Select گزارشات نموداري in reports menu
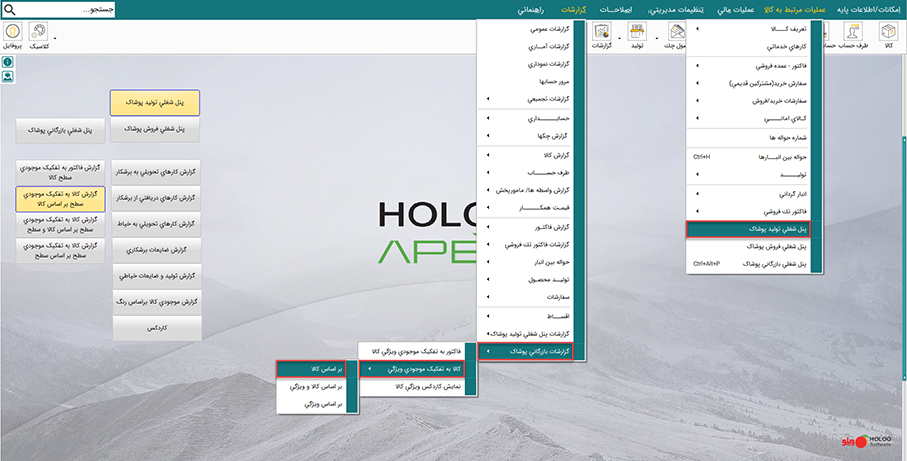Screen dimensions: 907x461 (526, 64)
